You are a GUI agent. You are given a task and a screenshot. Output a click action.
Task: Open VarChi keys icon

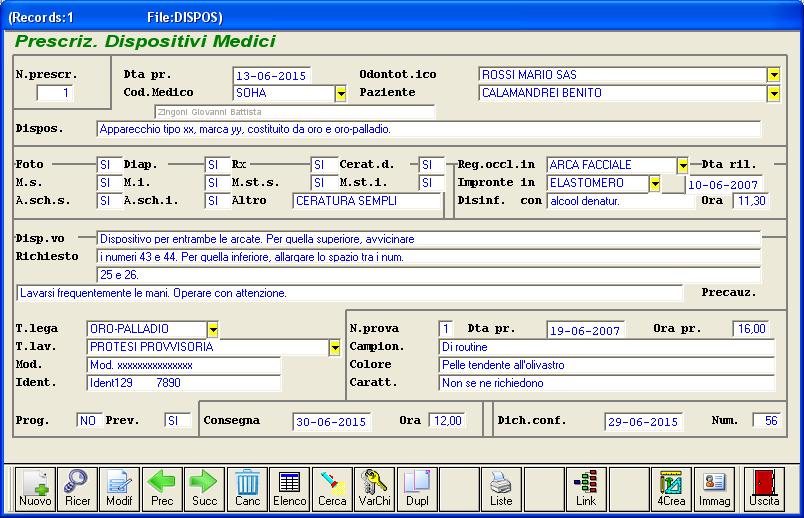point(374,489)
